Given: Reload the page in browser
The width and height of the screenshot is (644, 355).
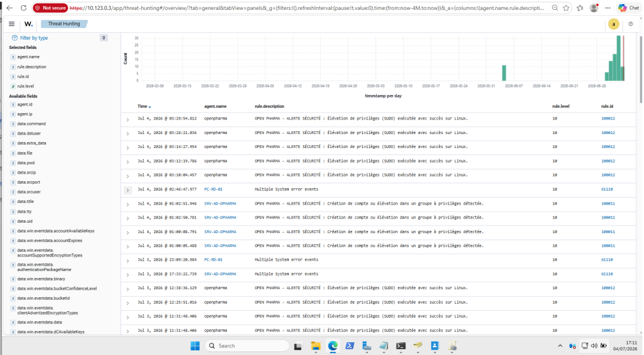Looking at the screenshot, I should coord(23,8).
